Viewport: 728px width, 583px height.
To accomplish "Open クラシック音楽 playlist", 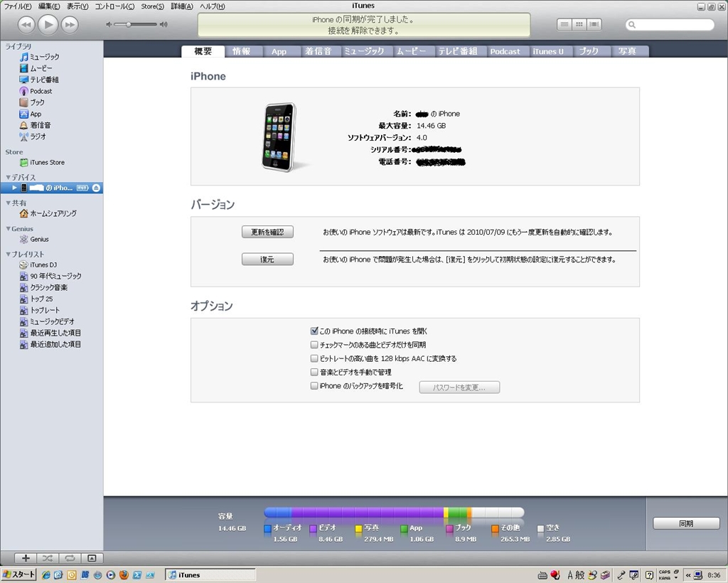I will (x=43, y=287).
